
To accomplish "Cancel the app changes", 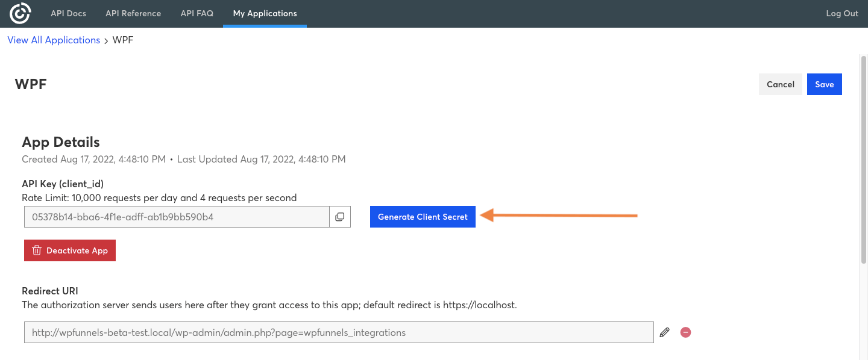I will 781,84.
